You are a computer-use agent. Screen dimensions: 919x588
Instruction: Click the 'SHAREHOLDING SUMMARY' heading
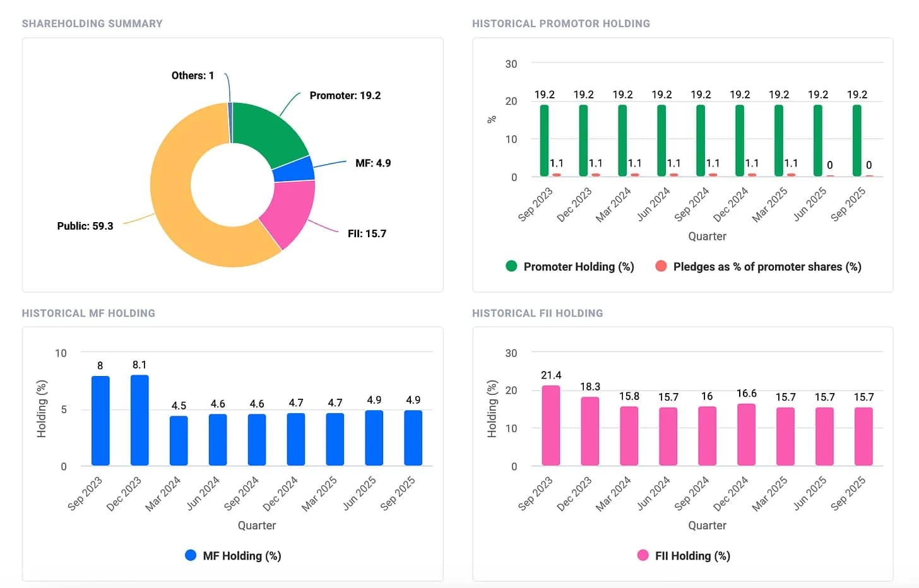(x=92, y=23)
